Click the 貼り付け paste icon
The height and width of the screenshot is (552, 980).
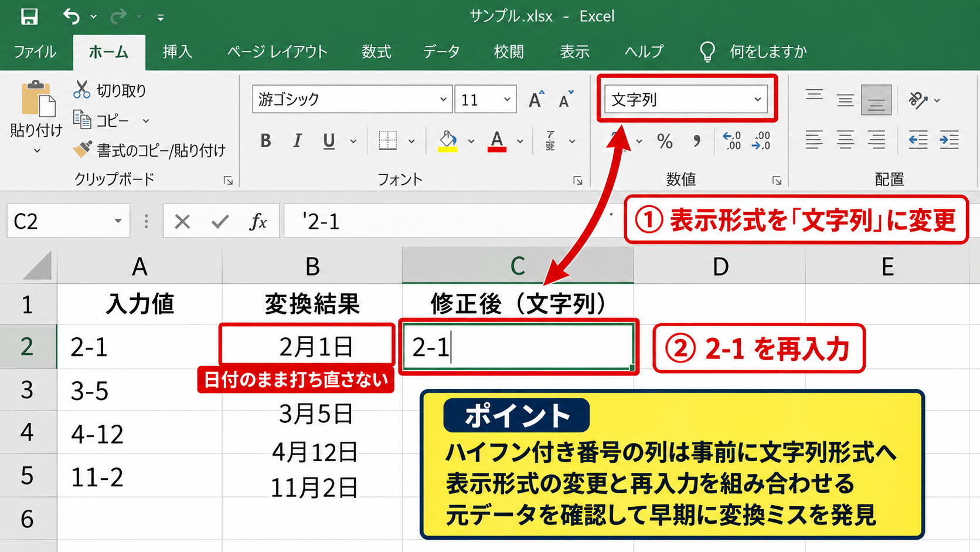(38, 99)
